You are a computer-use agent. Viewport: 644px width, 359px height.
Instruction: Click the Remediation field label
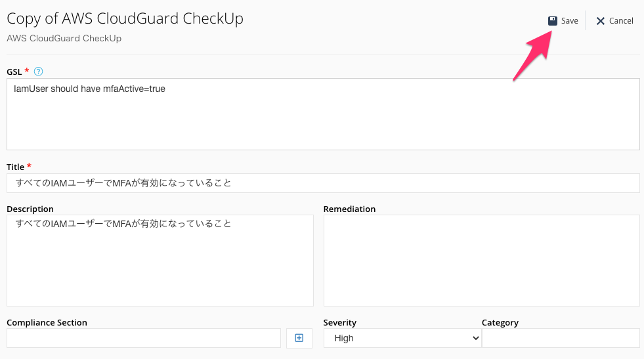349,209
